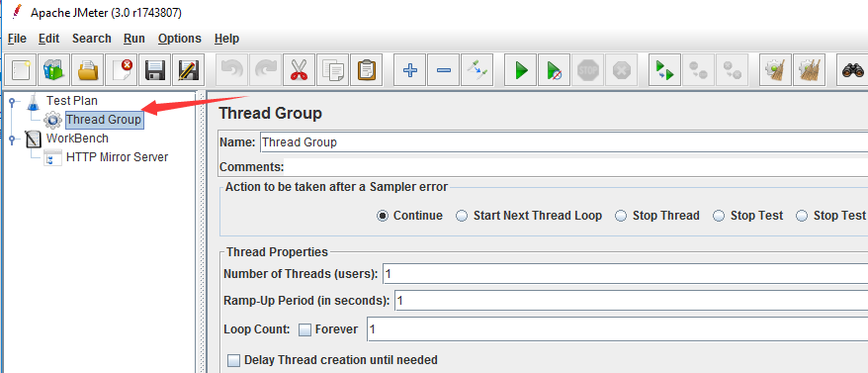Select Thread Group tree node

pos(104,120)
